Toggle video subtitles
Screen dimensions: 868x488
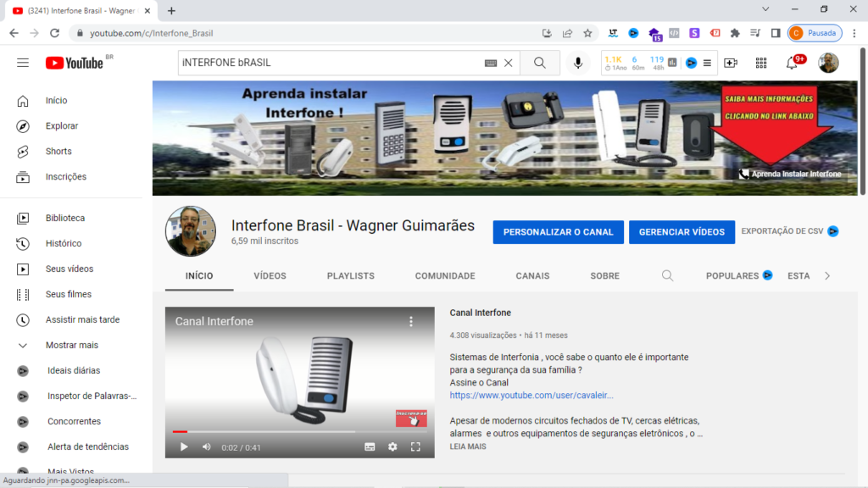(370, 447)
